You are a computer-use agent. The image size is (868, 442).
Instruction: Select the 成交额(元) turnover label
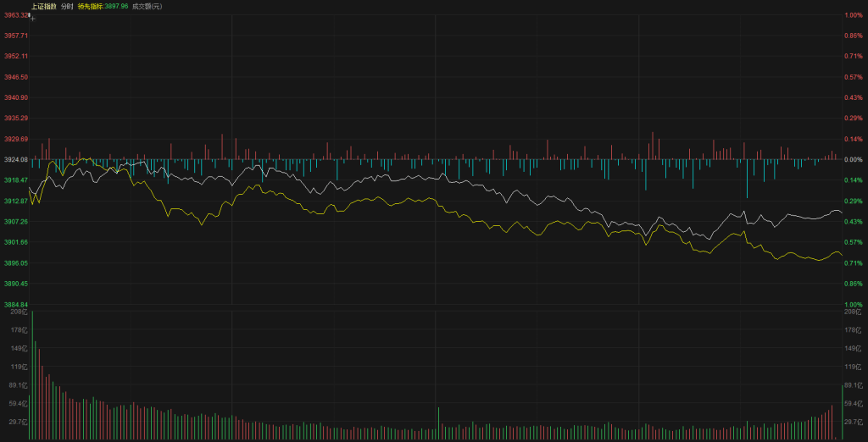click(x=147, y=6)
